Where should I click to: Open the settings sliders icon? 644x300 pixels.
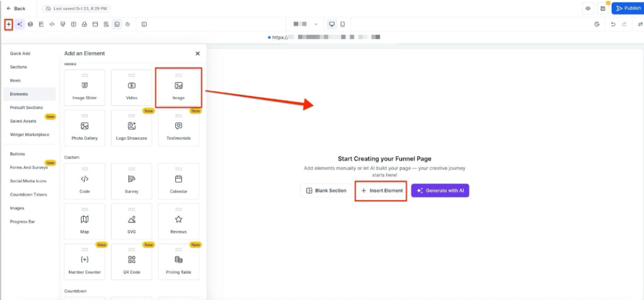(x=641, y=24)
